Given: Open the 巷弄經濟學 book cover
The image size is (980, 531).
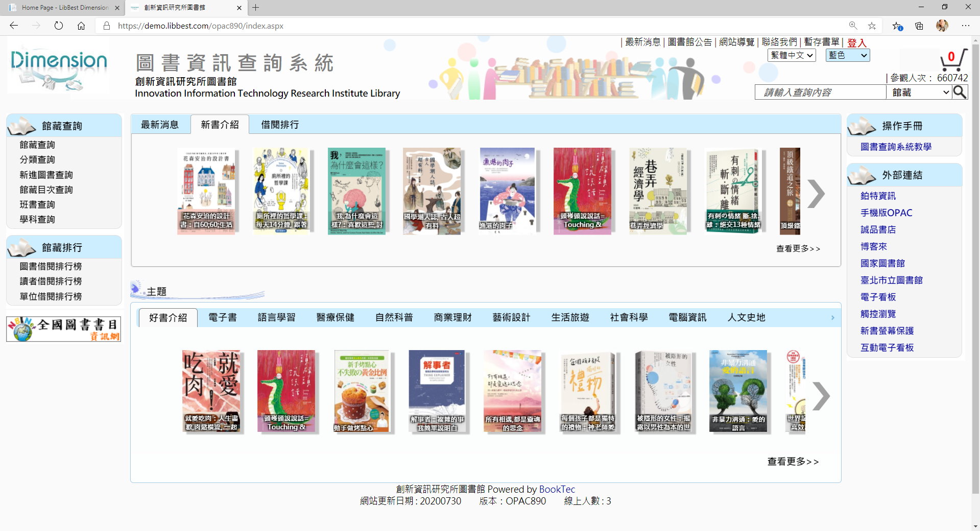Looking at the screenshot, I should pyautogui.click(x=658, y=191).
